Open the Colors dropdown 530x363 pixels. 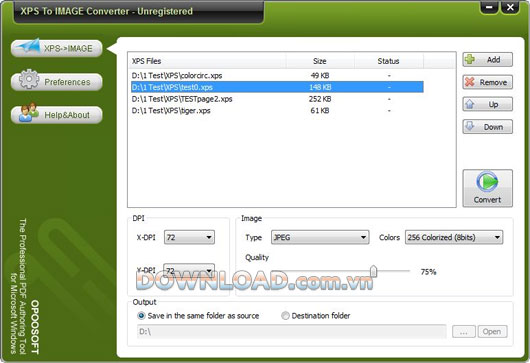click(x=454, y=237)
